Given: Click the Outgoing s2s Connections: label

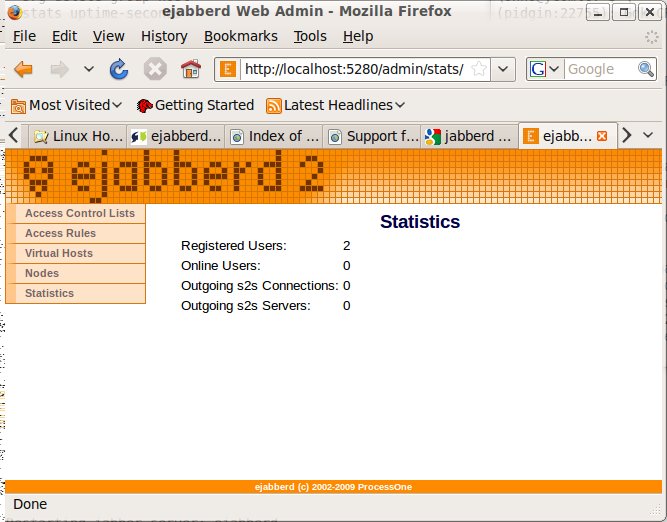Looking at the screenshot, I should (259, 286).
